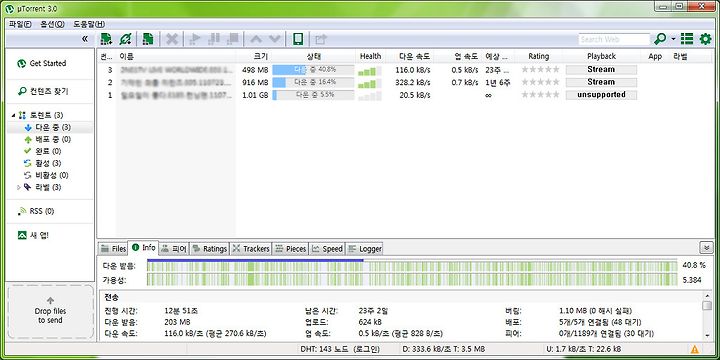
Task: Collapse the sidebar with double chevron
Action: 85,39
